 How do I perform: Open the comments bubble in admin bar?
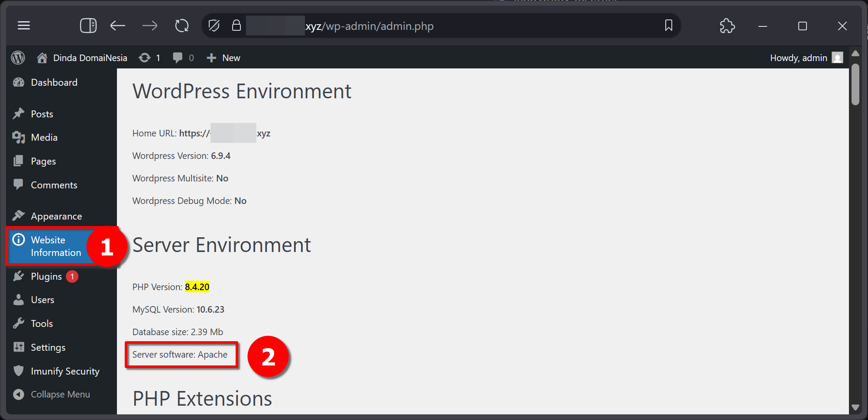click(x=177, y=58)
